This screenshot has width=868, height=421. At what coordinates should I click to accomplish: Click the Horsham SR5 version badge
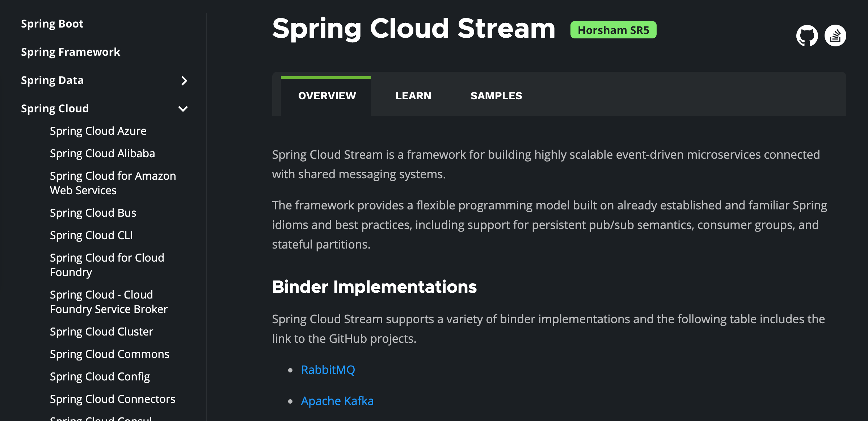613,30
